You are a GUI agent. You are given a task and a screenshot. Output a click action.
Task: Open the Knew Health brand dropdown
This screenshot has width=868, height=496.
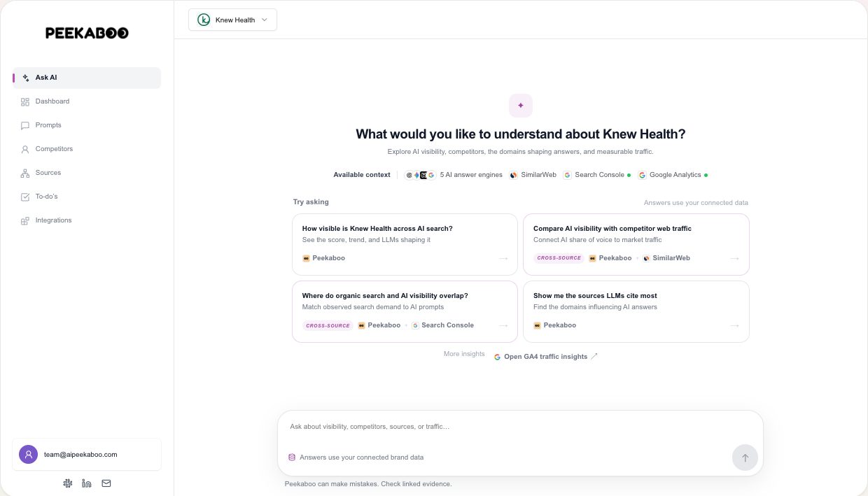(x=232, y=20)
